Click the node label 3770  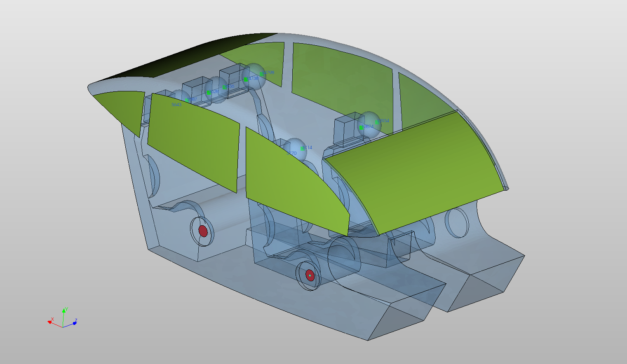[x=291, y=154]
